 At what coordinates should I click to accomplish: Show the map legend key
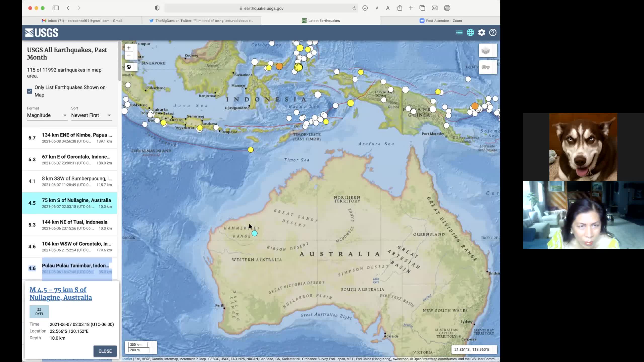(x=488, y=67)
